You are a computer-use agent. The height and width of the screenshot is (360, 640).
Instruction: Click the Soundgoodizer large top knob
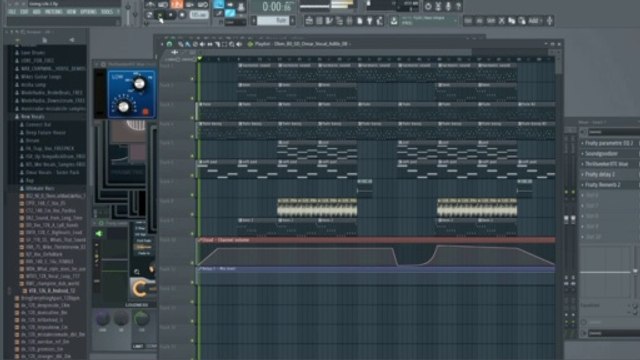pos(139,84)
